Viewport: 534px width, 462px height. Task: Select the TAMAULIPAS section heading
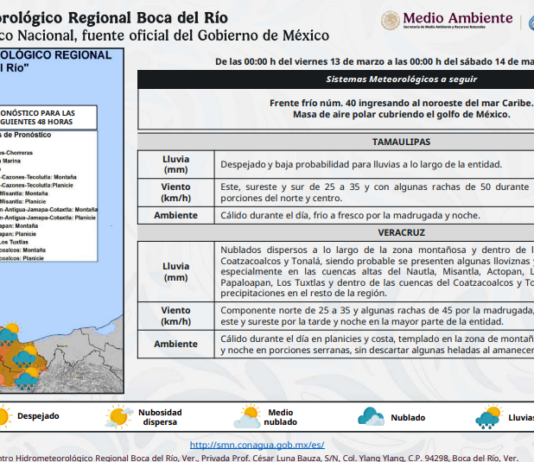pyautogui.click(x=401, y=142)
